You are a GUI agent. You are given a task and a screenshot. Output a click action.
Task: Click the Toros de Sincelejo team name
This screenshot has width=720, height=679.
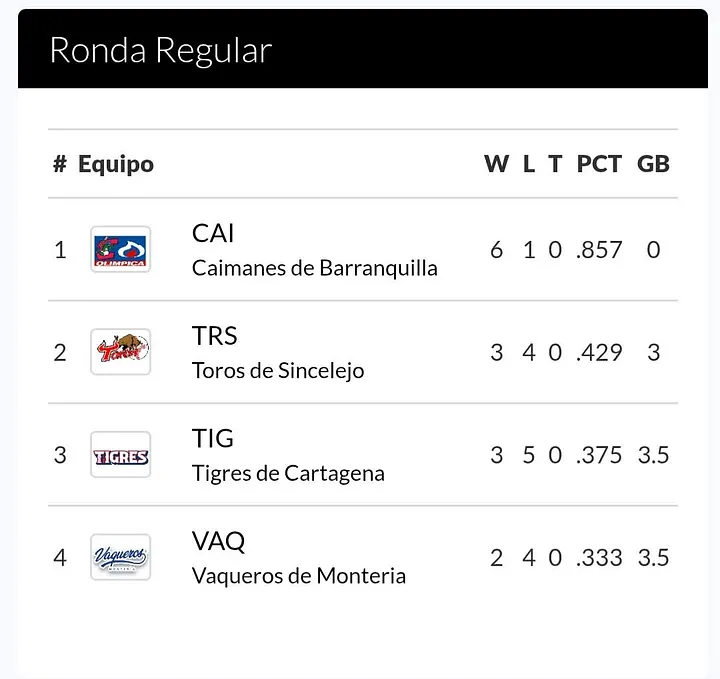tap(278, 371)
